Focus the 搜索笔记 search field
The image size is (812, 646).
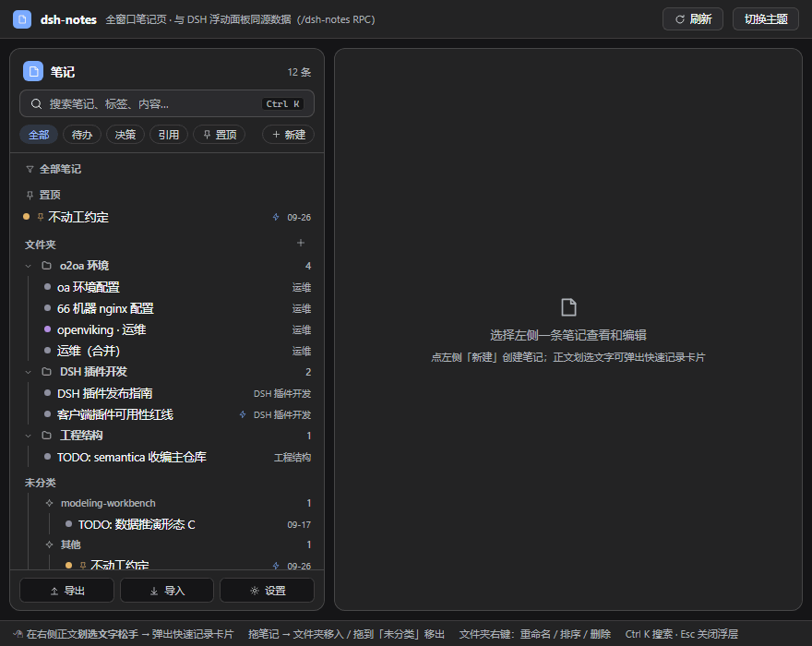pyautogui.click(x=167, y=103)
